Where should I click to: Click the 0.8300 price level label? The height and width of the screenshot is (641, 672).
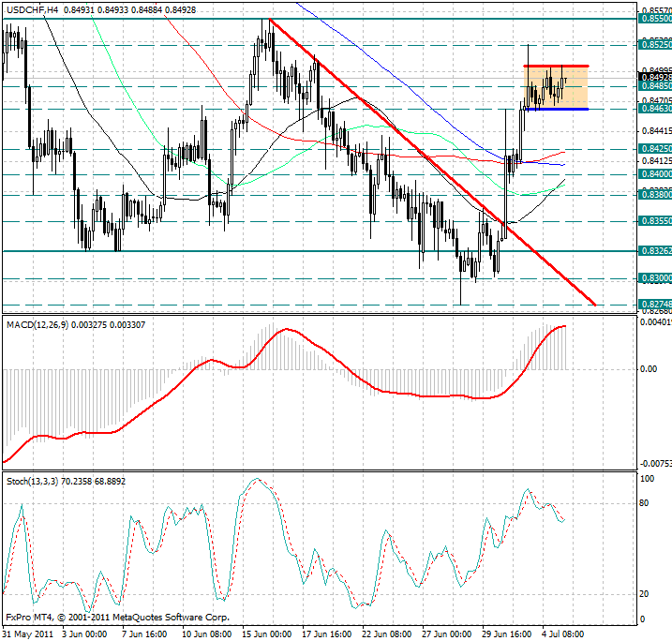[x=655, y=278]
